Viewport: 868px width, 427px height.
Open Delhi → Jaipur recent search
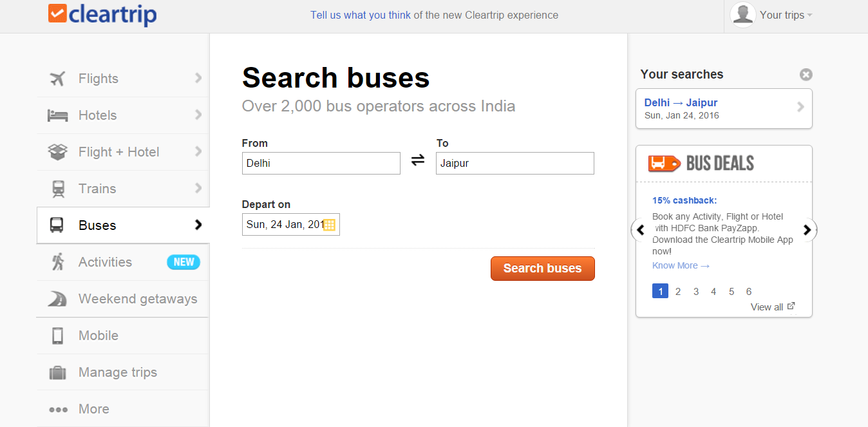pyautogui.click(x=724, y=109)
